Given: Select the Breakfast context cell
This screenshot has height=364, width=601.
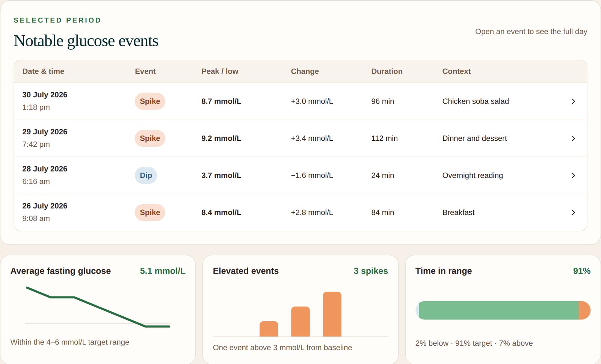Looking at the screenshot, I should click(x=458, y=212).
